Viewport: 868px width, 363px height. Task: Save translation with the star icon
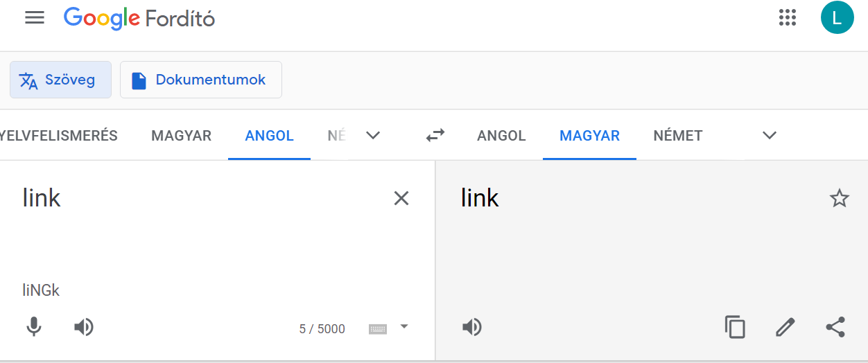tap(839, 199)
